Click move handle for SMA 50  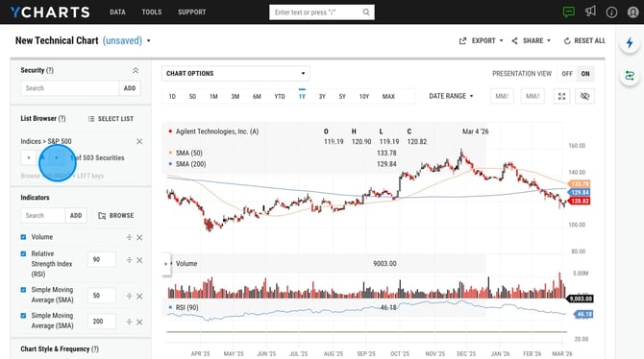129,297
